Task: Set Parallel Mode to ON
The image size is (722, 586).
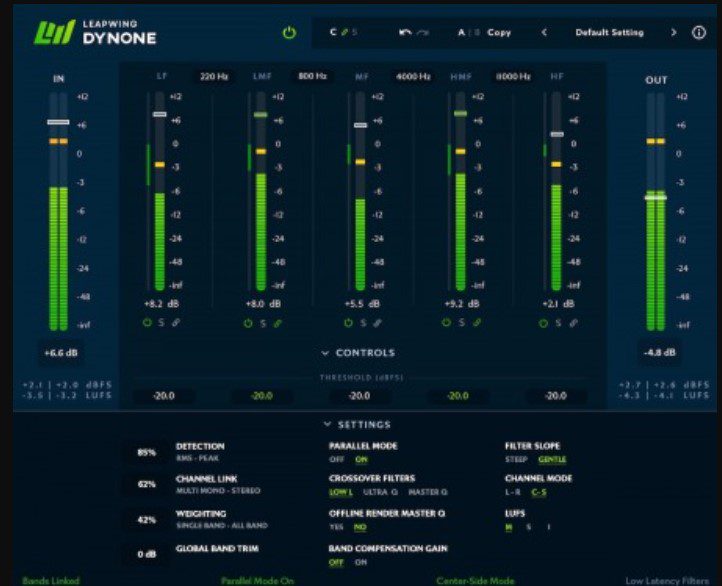Action: (x=361, y=459)
